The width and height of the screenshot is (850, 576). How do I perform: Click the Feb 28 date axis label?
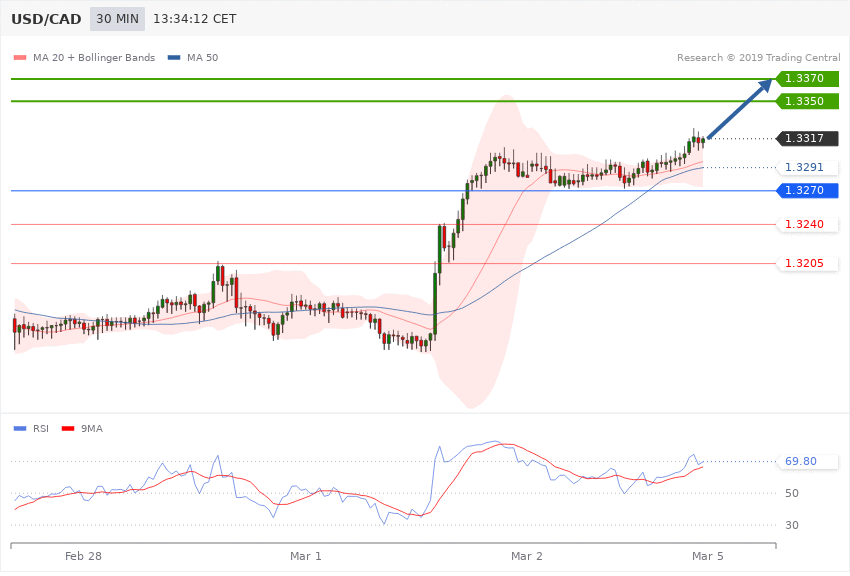83,556
